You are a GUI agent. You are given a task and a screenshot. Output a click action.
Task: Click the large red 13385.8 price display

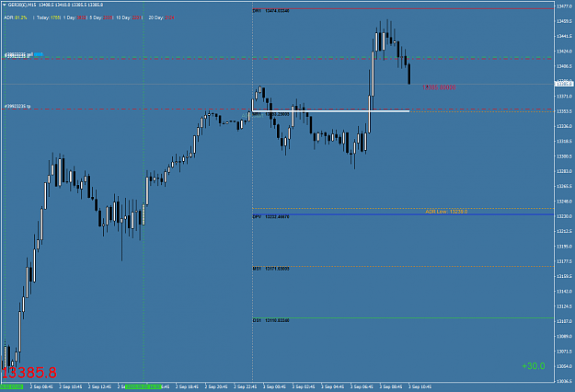tap(29, 373)
